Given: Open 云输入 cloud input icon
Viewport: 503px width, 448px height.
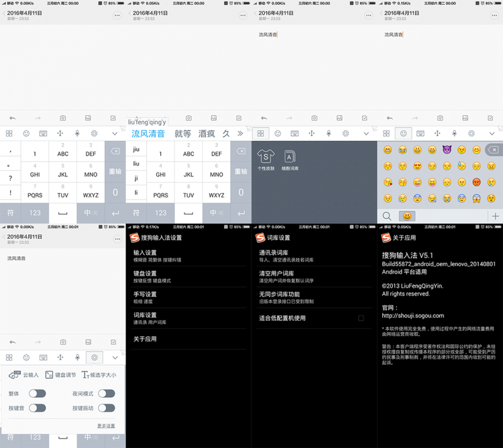Looking at the screenshot, I should tap(14, 375).
